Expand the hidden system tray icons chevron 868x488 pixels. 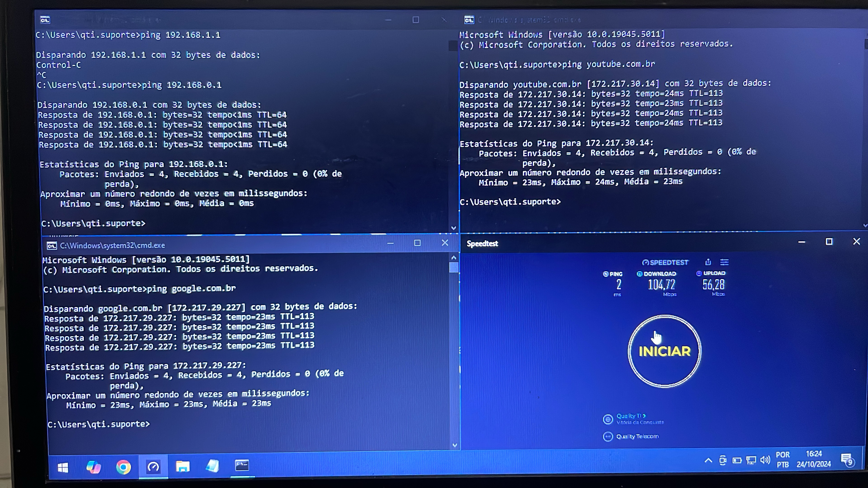[708, 460]
